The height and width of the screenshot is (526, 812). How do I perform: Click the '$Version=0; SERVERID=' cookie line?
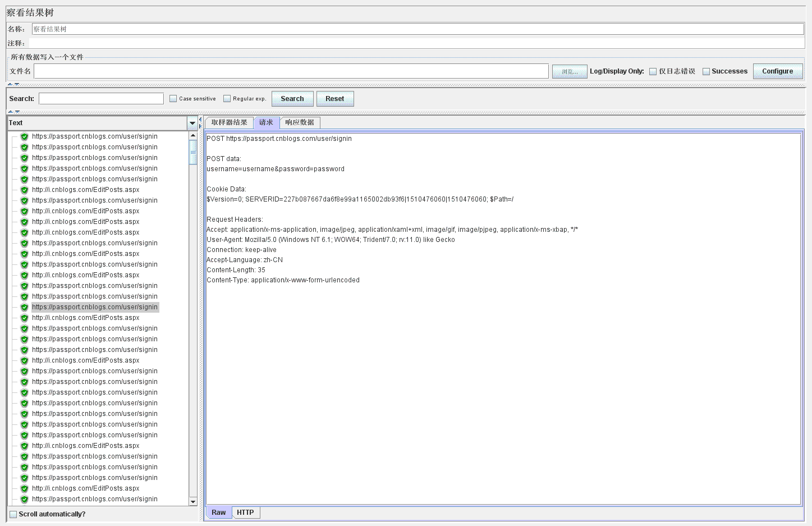point(360,199)
